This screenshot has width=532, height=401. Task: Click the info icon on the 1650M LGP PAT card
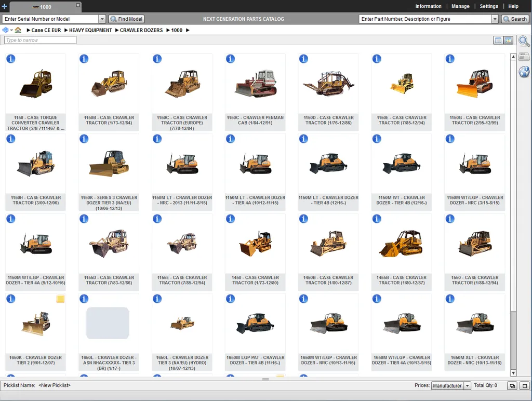(230, 299)
